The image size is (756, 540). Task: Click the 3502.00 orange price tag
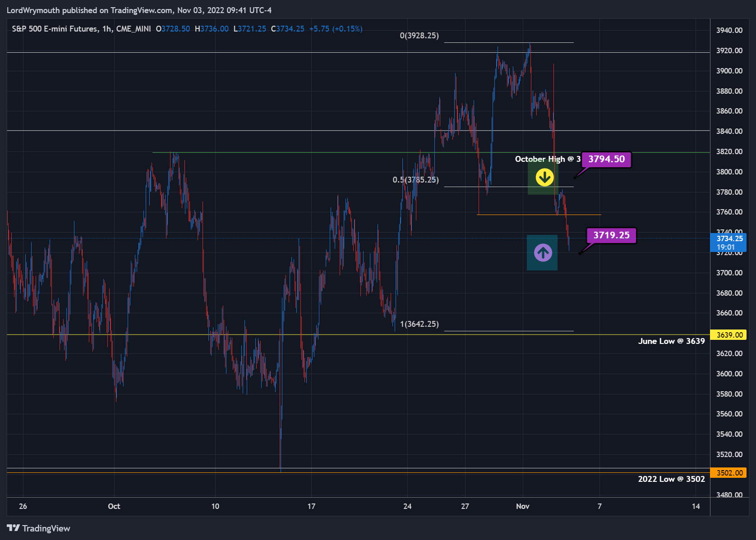tap(728, 473)
